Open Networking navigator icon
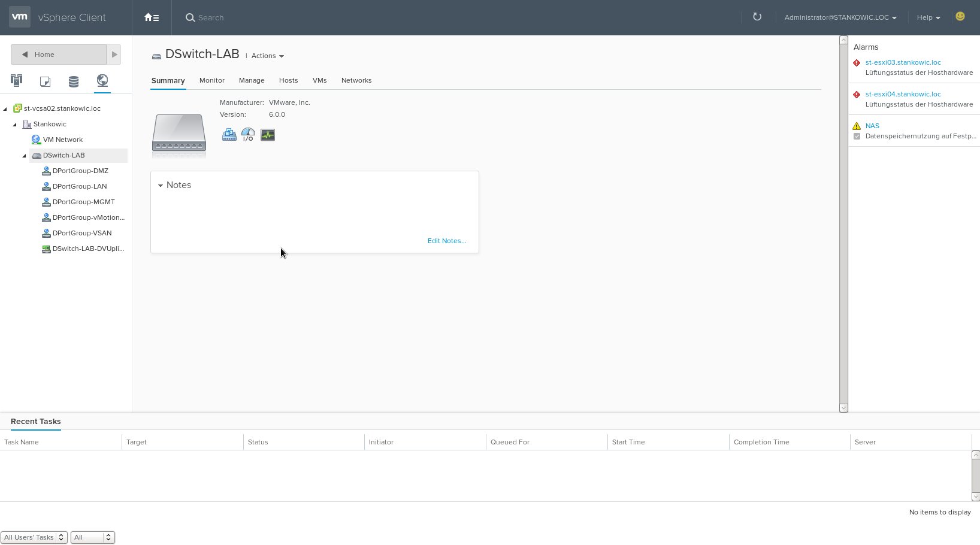The image size is (980, 545). coord(102,80)
